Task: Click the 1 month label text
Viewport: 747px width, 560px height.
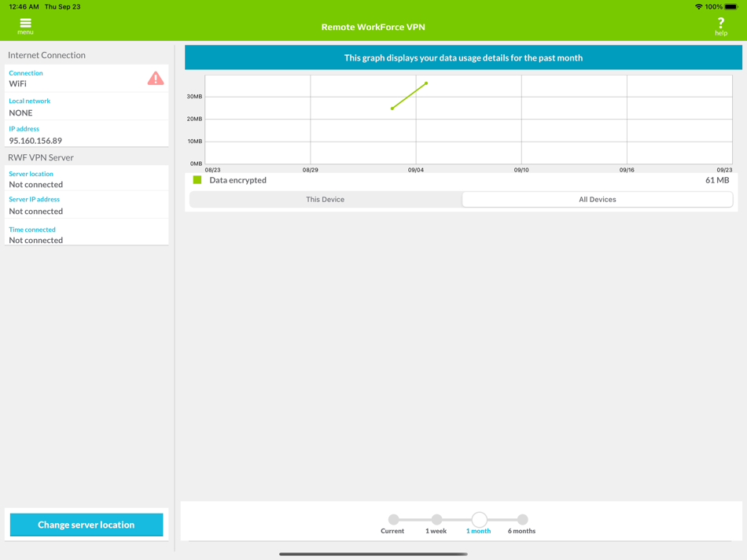Action: (478, 531)
